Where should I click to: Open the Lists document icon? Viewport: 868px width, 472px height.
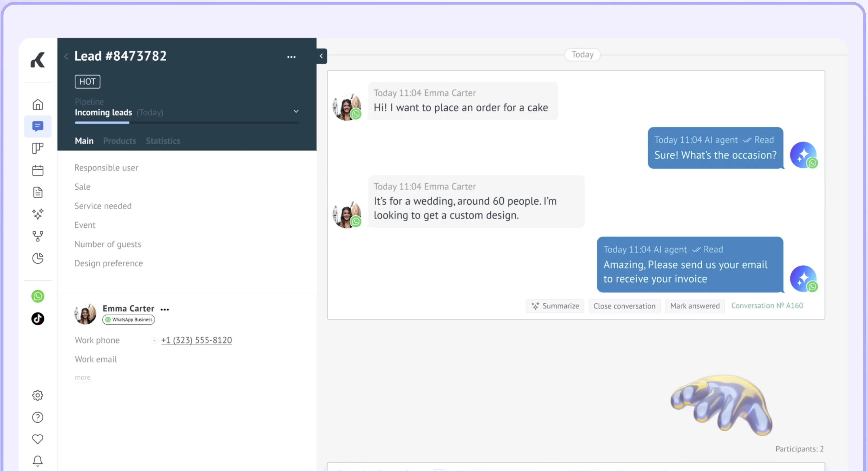click(38, 192)
